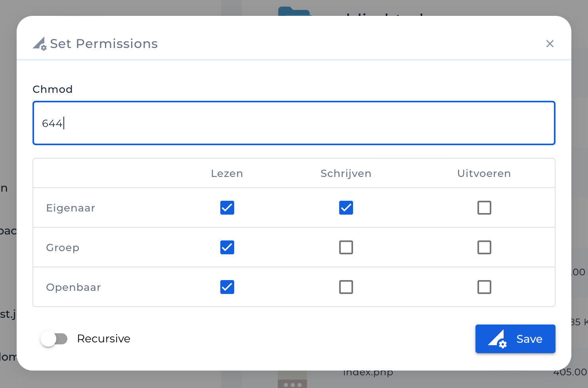This screenshot has height=388, width=588.
Task: Uncheck Schrijven permission for Eigenaar
Action: click(x=346, y=207)
